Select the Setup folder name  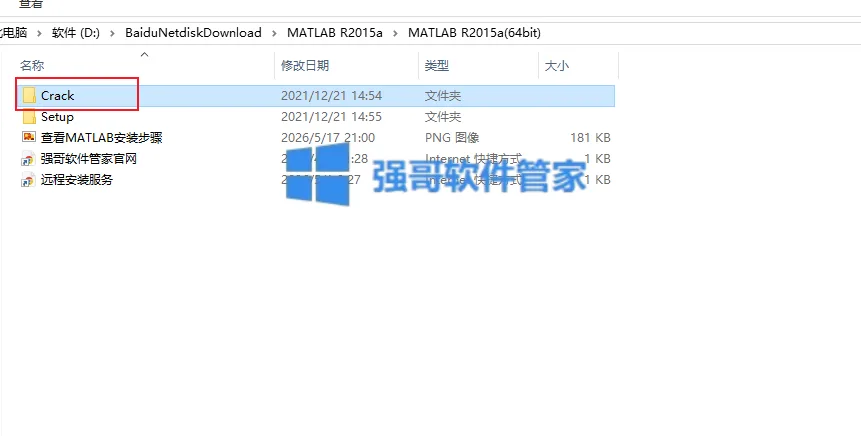[x=57, y=117]
